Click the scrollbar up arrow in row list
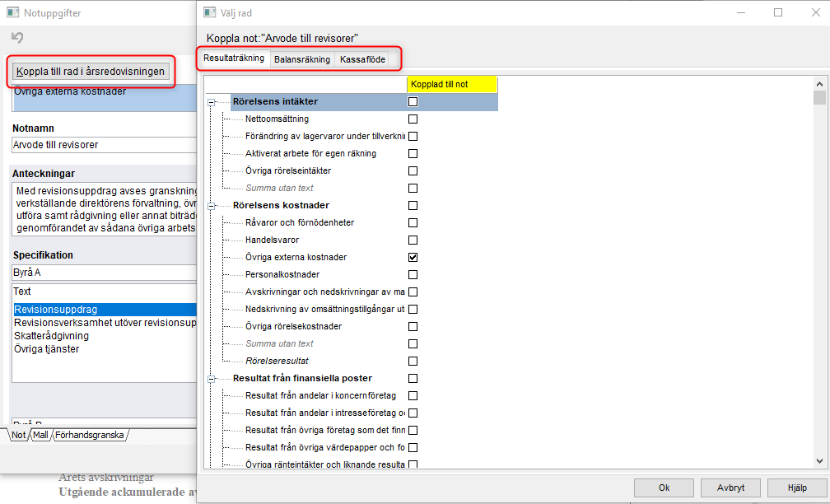830x504 pixels. click(819, 84)
